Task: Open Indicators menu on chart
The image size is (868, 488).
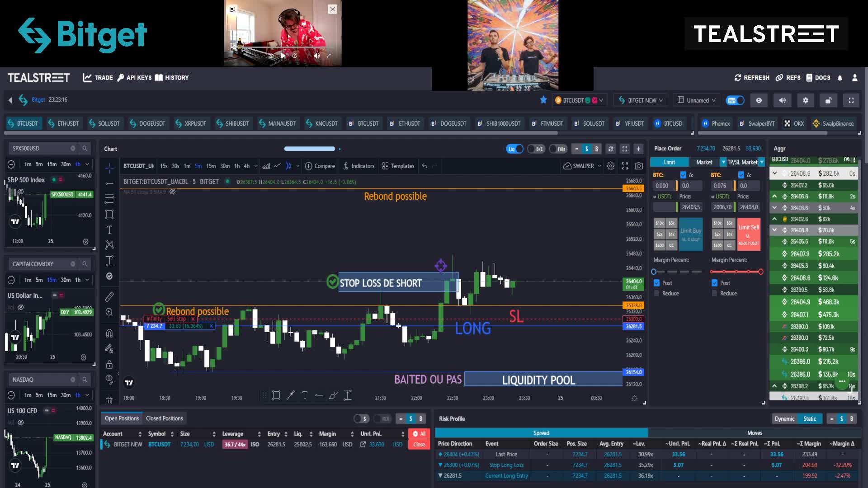Action: click(x=359, y=166)
